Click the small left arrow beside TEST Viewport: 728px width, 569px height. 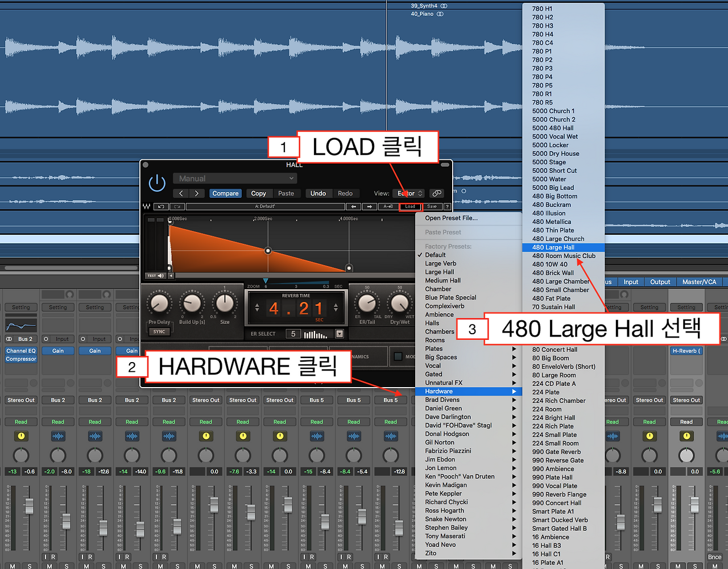point(171,276)
